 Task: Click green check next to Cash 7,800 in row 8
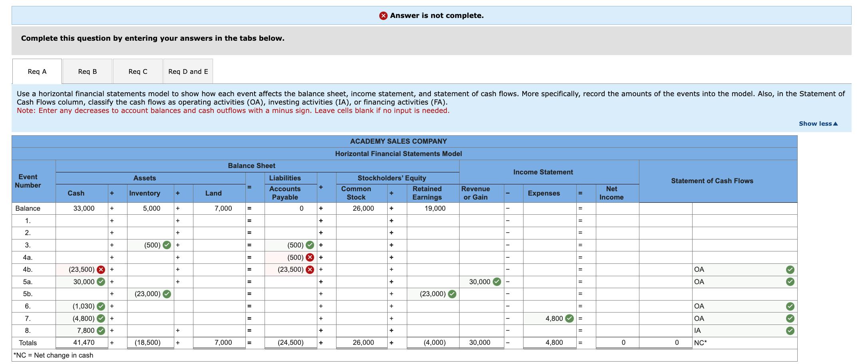[x=101, y=330]
